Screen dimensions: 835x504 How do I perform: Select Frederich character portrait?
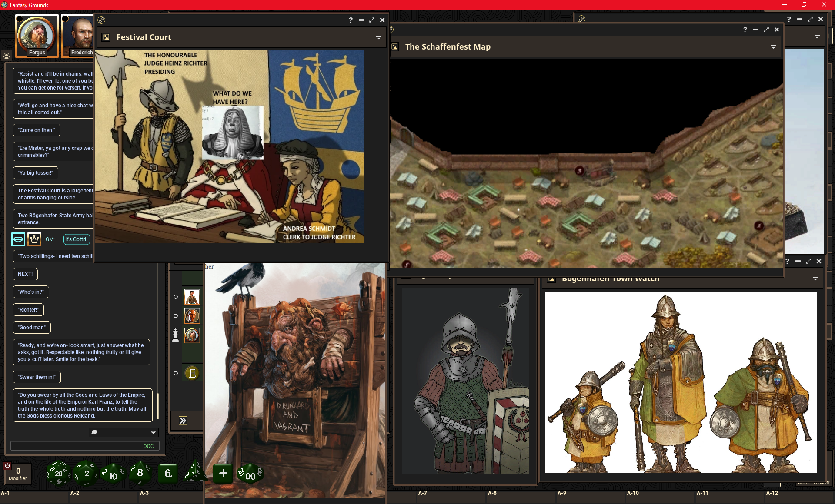point(78,36)
